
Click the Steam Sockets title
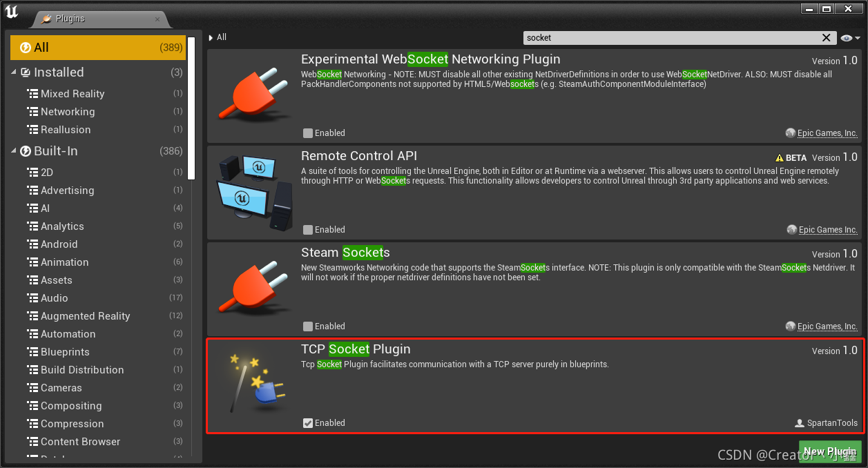tap(345, 253)
